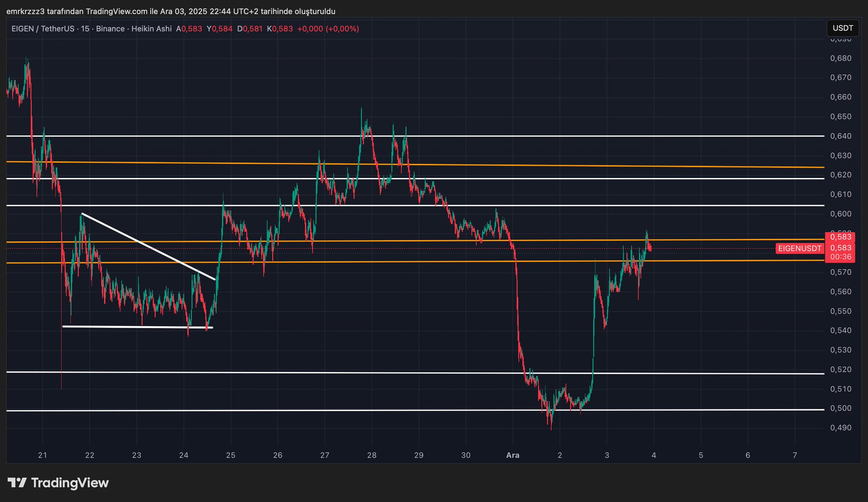Click the TradingView logo icon
This screenshot has height=502, width=868.
[17, 483]
